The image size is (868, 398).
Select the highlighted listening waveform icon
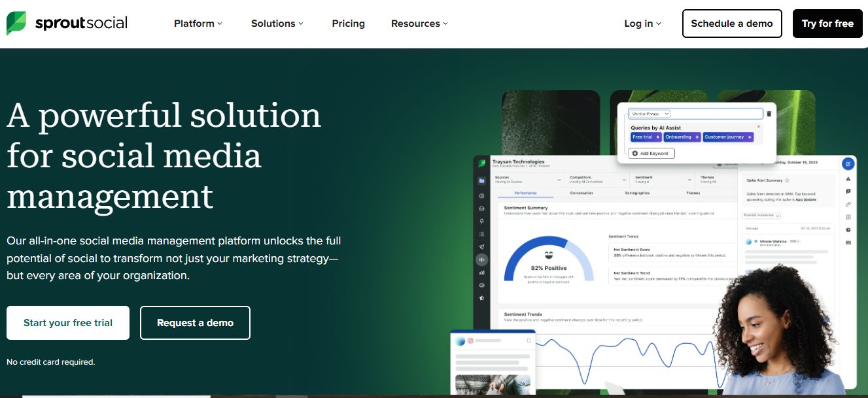[482, 259]
